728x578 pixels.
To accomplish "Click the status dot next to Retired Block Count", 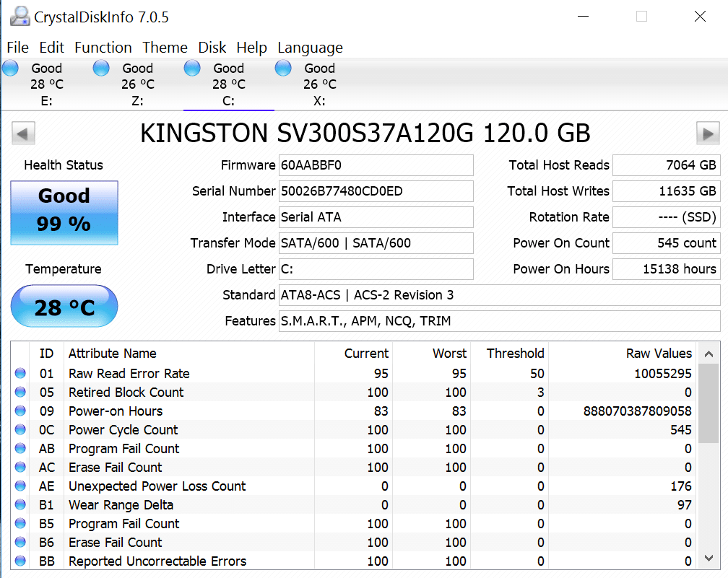I will coord(21,393).
